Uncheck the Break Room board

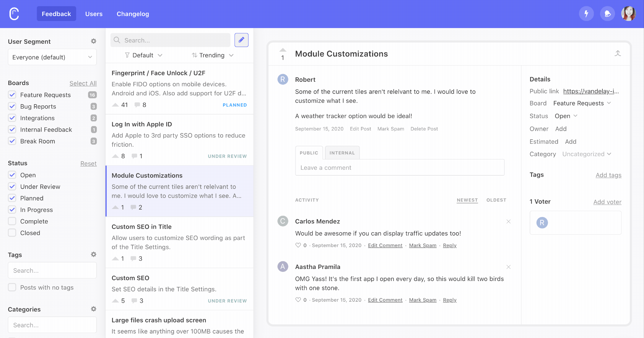pyautogui.click(x=12, y=141)
